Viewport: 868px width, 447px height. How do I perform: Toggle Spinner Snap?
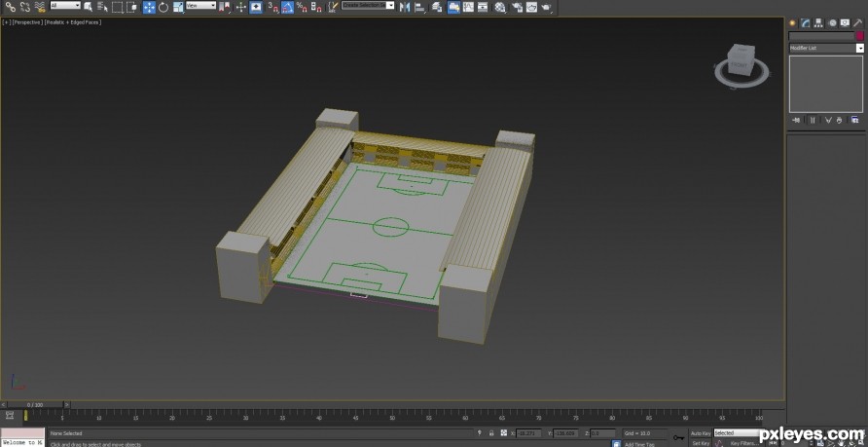click(316, 7)
